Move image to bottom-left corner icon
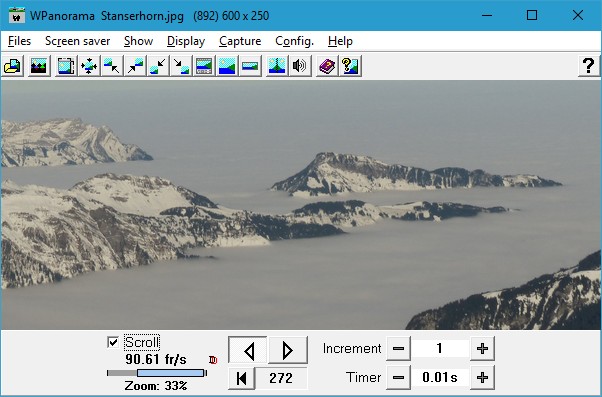Screen dimensions: 602x397 (x=158, y=66)
